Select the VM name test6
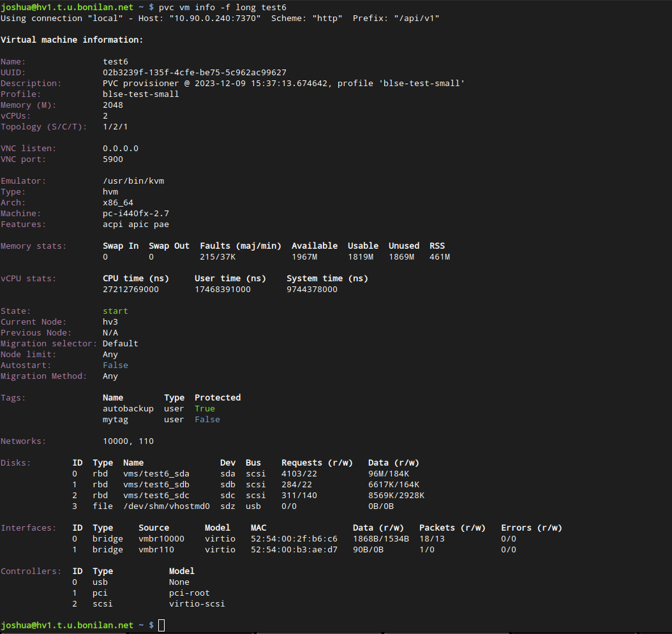672x634 pixels. [115, 61]
